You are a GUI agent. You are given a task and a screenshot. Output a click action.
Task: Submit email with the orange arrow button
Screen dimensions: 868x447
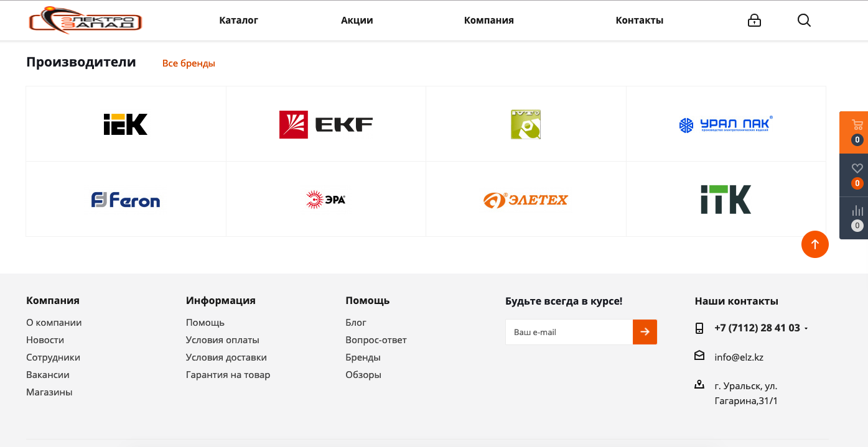[x=645, y=332]
